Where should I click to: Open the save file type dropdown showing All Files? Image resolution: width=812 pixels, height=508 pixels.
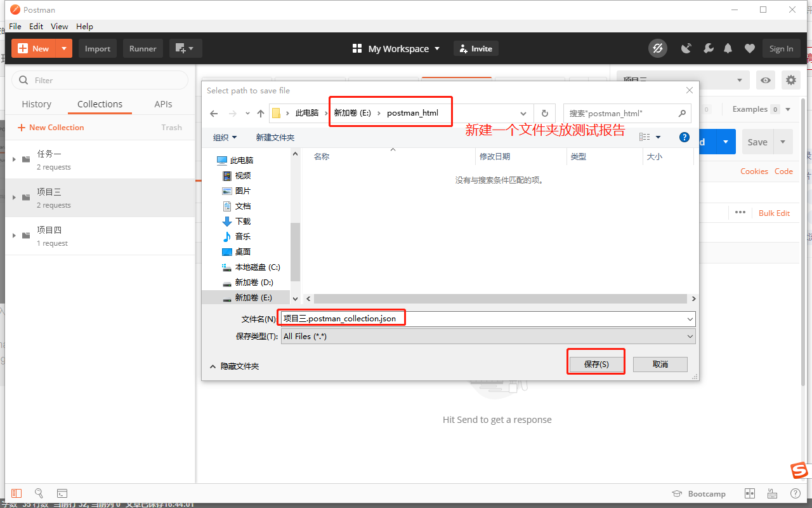coord(690,336)
